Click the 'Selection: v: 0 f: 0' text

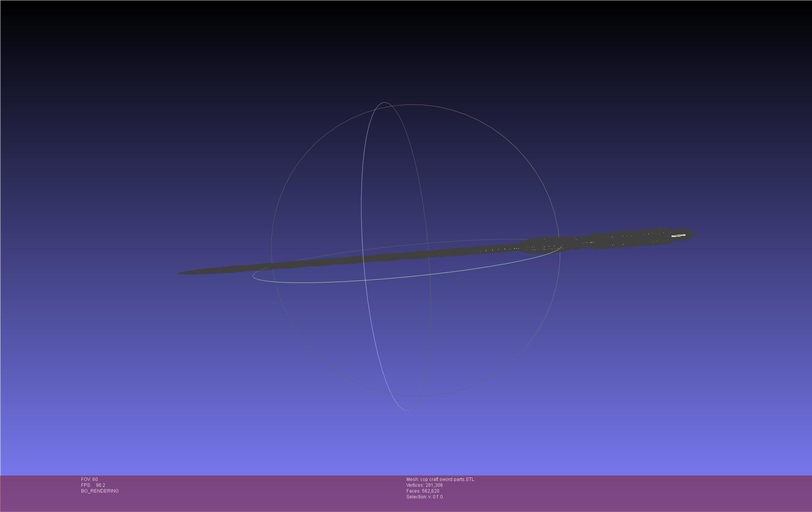(x=425, y=497)
